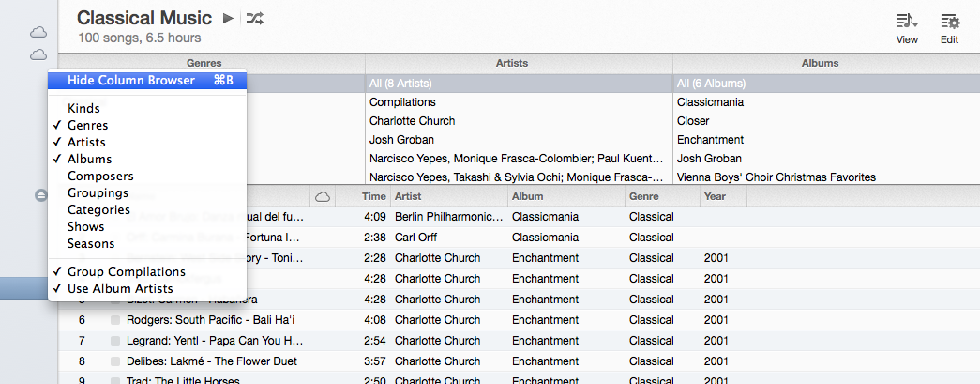
Task: Select Josh Groban in Artists browser column
Action: (x=519, y=140)
